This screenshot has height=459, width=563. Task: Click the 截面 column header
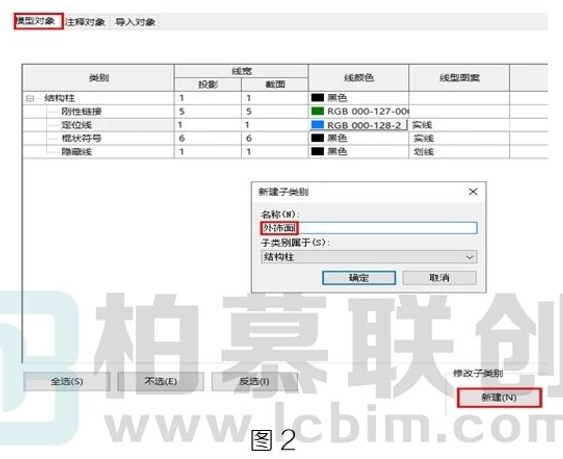275,84
